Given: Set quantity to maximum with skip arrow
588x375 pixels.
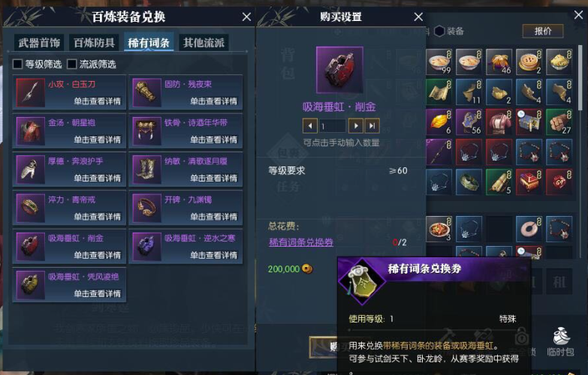Looking at the screenshot, I should (x=372, y=126).
